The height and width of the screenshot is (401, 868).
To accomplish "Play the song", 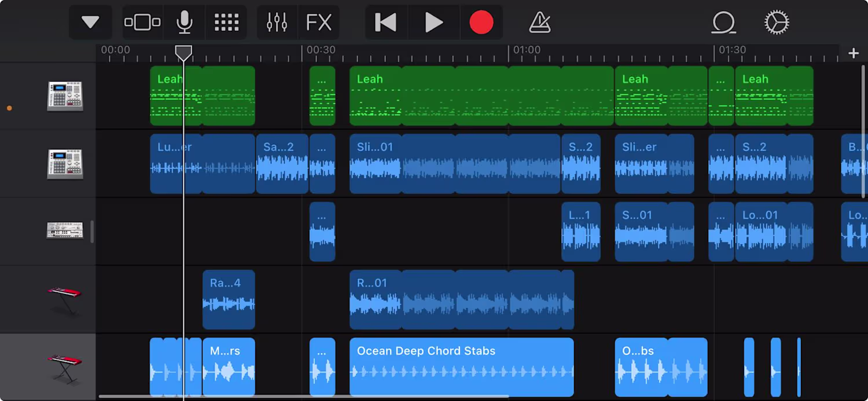I will [x=434, y=23].
